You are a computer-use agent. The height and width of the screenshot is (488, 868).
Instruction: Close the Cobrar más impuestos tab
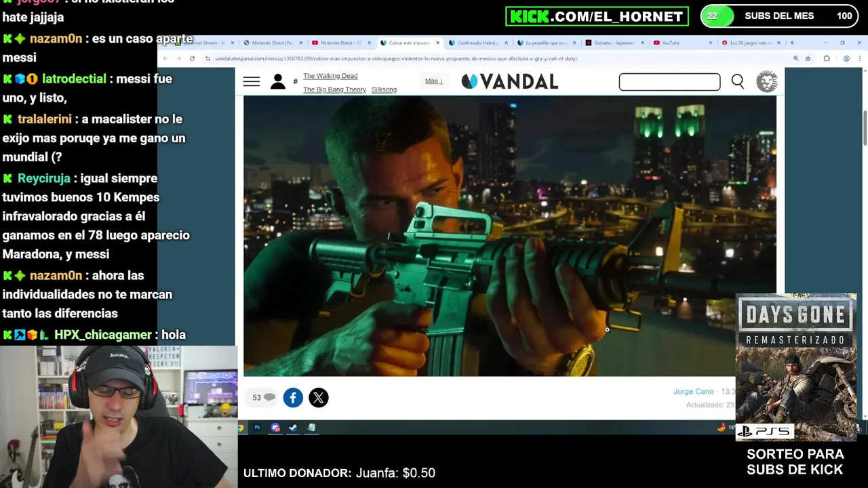(x=437, y=43)
